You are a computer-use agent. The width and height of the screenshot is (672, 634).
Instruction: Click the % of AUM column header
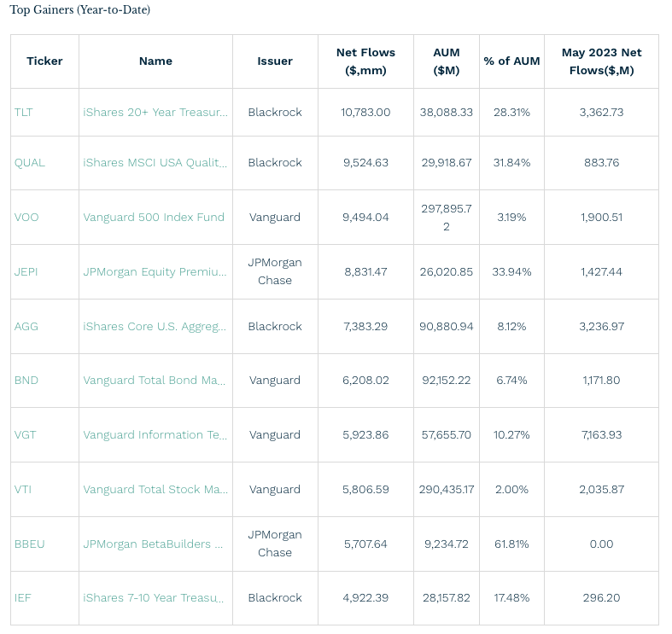[511, 61]
